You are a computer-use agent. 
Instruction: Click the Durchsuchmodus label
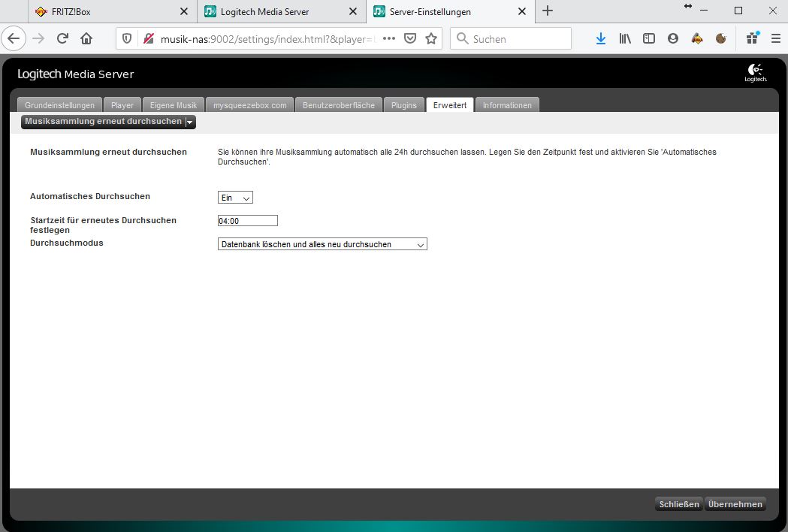tap(67, 243)
